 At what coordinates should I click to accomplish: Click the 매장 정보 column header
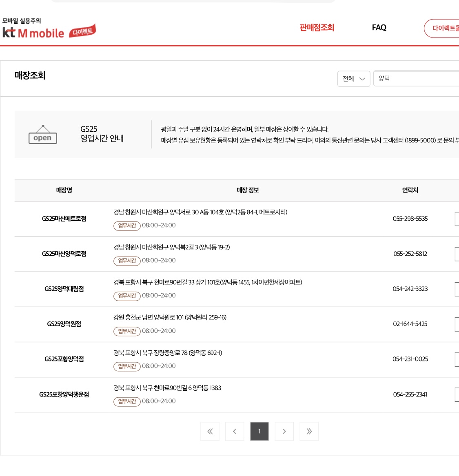pos(248,190)
